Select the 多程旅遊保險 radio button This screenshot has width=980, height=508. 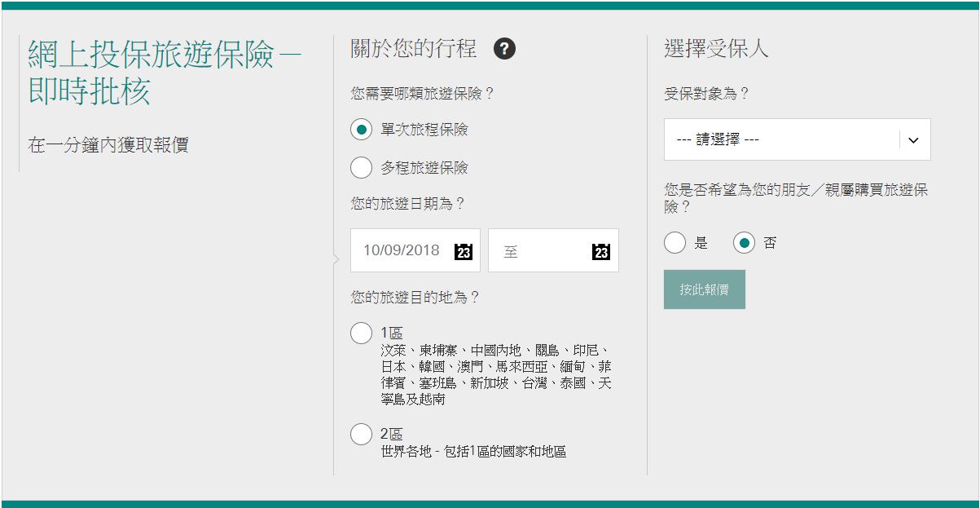tap(361, 168)
